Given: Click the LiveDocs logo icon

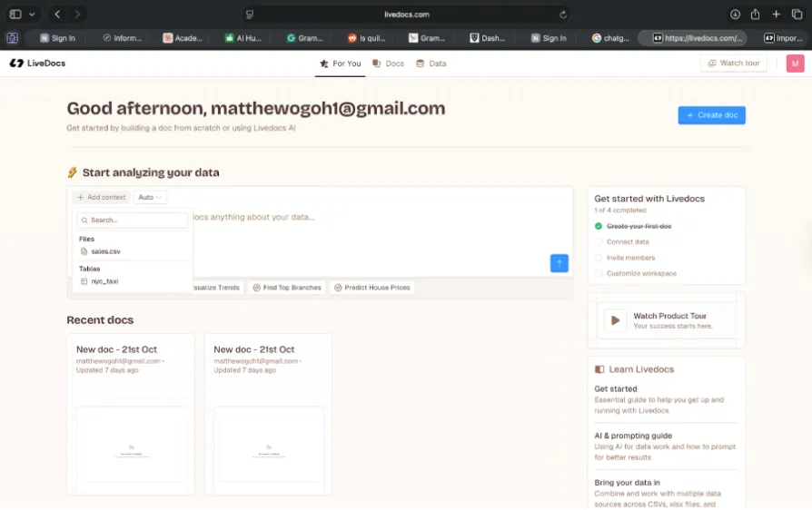Looking at the screenshot, I should pyautogui.click(x=16, y=64).
